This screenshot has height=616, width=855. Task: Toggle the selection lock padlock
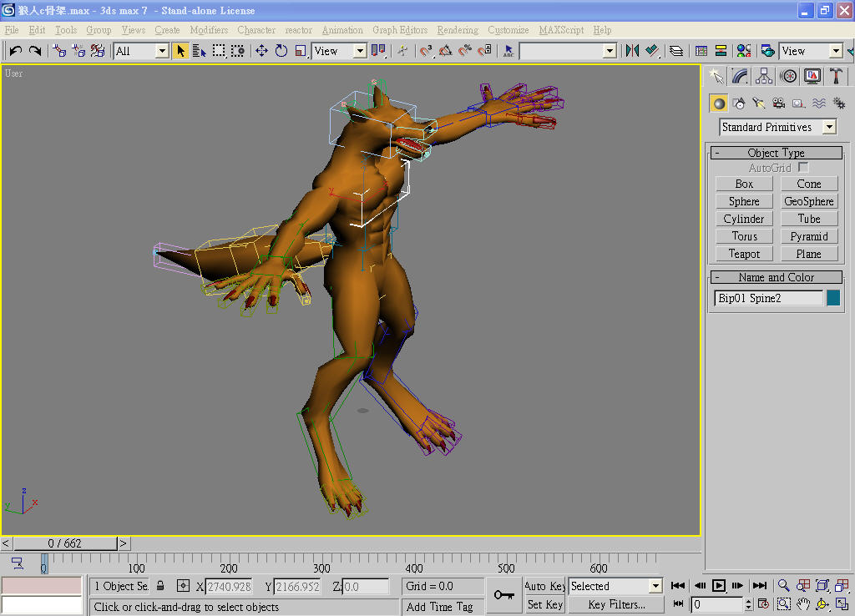(x=160, y=586)
